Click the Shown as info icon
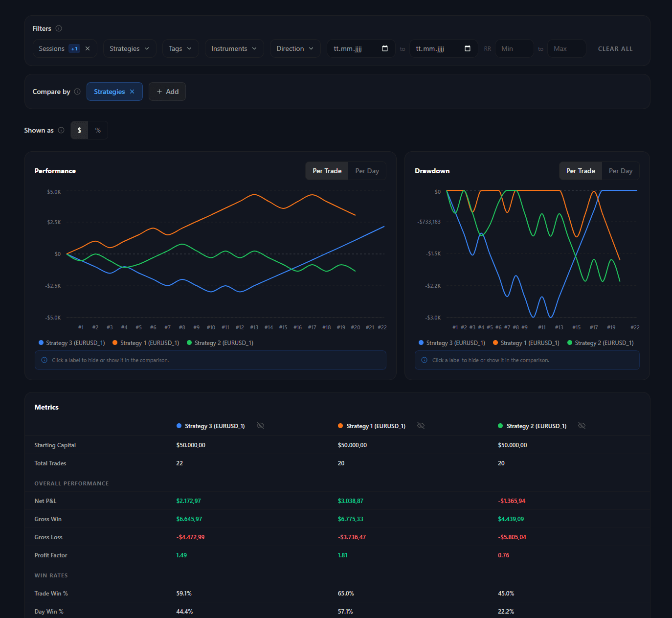The image size is (672, 618). tap(61, 130)
